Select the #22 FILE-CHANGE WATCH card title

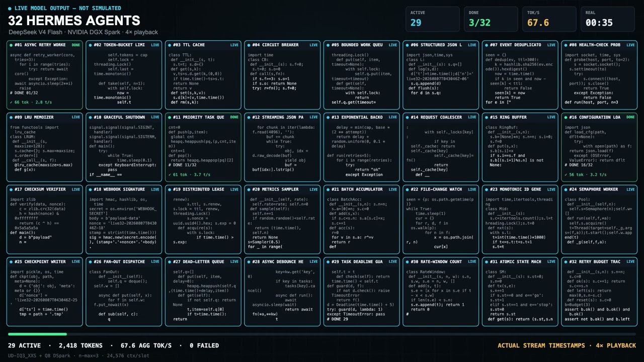pyautogui.click(x=436, y=190)
